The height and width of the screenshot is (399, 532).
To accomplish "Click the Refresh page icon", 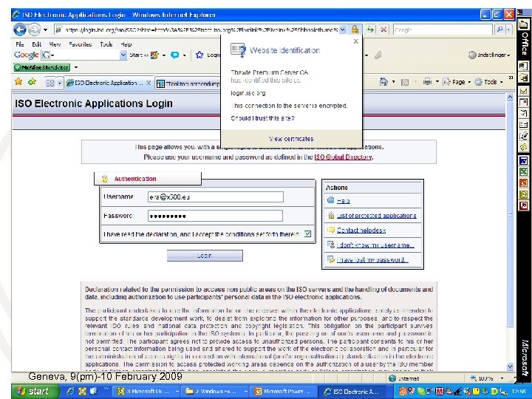I will tap(370, 30).
